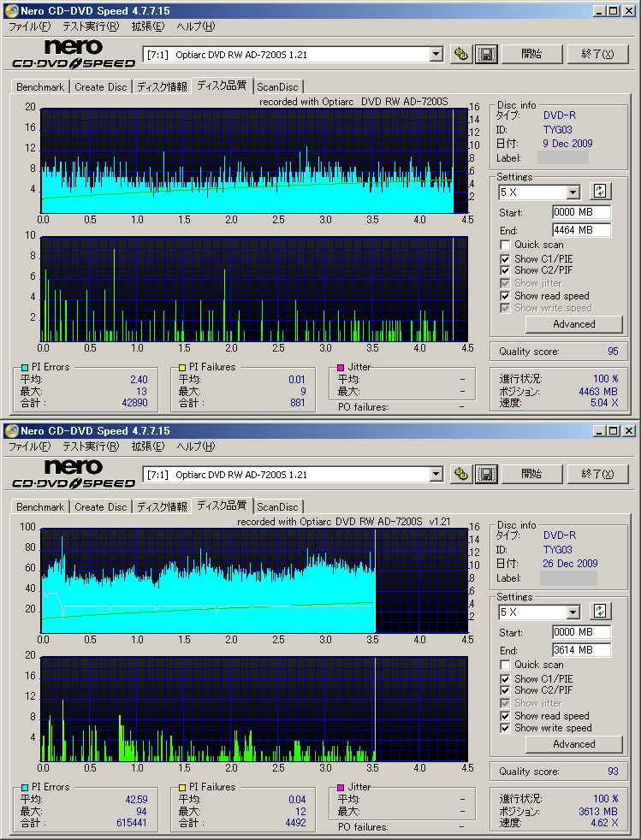Viewport: 641px width, 840px height.
Task: Click refresh speed icon in top window Settings
Action: (600, 192)
